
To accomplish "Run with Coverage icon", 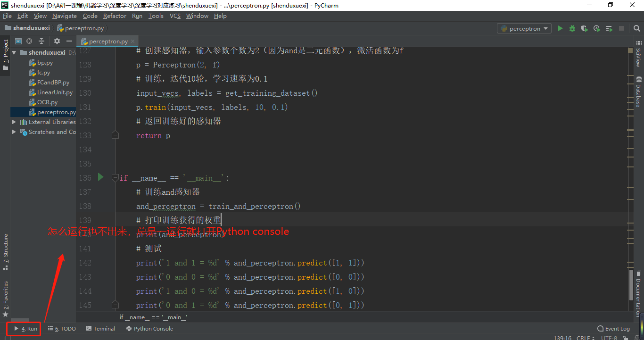I will pyautogui.click(x=585, y=28).
